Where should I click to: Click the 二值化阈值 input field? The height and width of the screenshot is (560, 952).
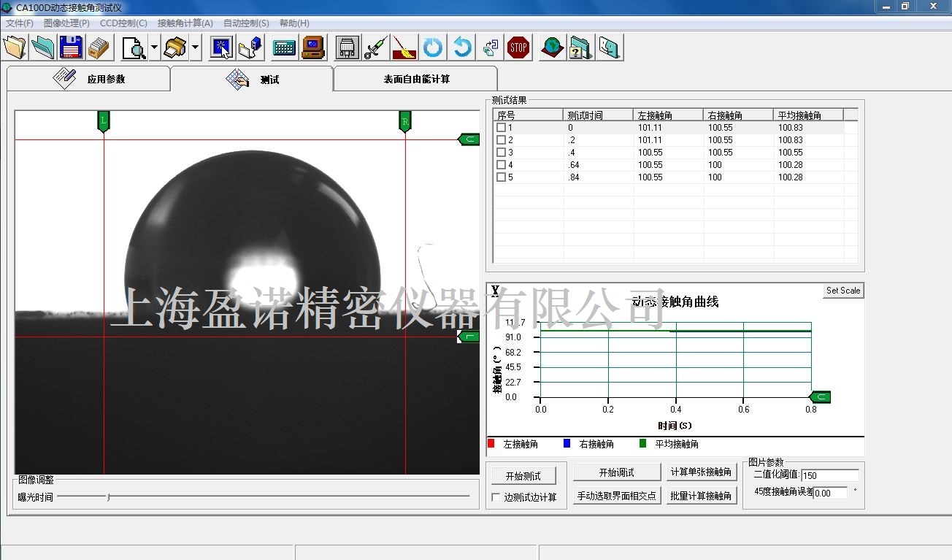point(829,475)
